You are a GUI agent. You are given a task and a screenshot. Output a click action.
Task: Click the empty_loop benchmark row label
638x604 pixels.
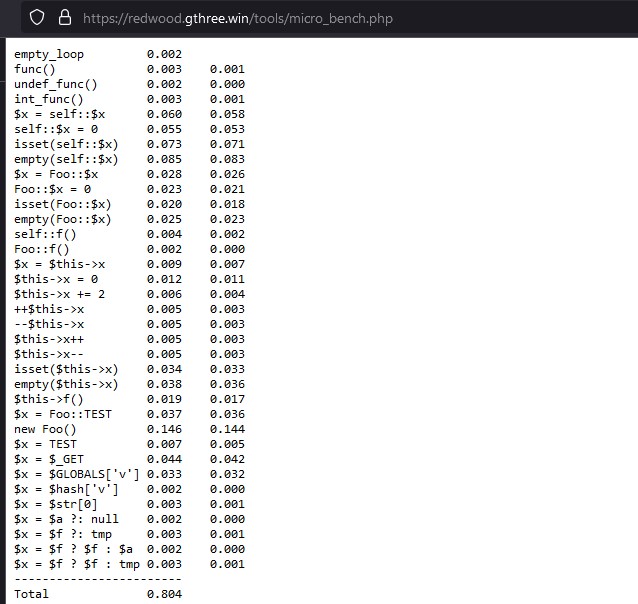(x=49, y=54)
